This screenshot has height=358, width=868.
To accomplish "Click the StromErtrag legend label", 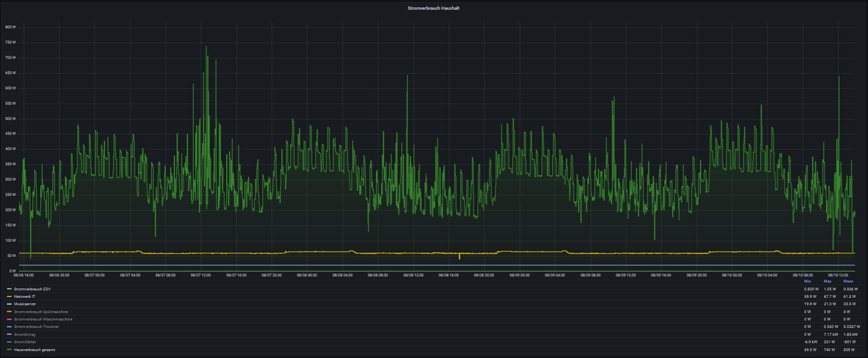I will (25, 334).
